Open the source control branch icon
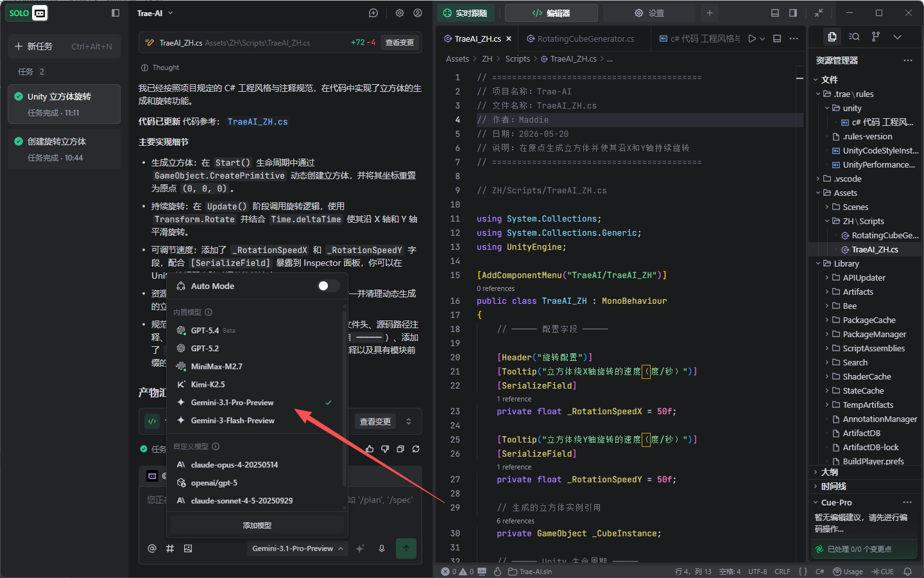 (876, 37)
